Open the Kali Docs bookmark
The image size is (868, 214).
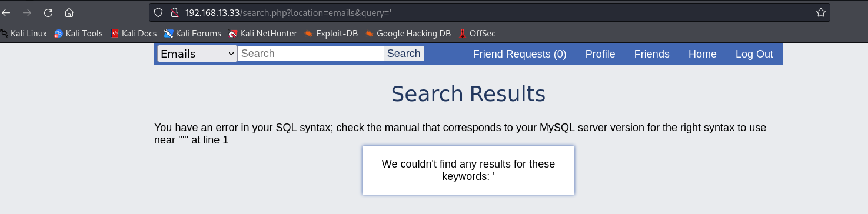pyautogui.click(x=134, y=34)
